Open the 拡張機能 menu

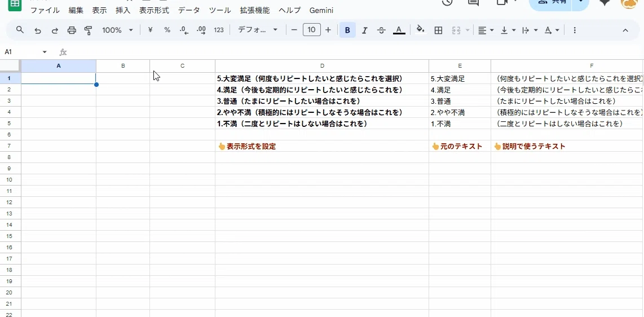(x=255, y=10)
